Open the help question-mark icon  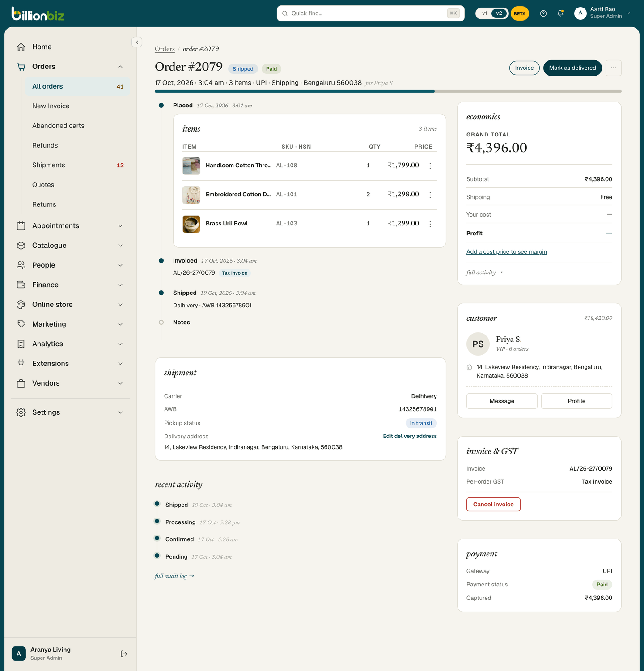point(543,13)
